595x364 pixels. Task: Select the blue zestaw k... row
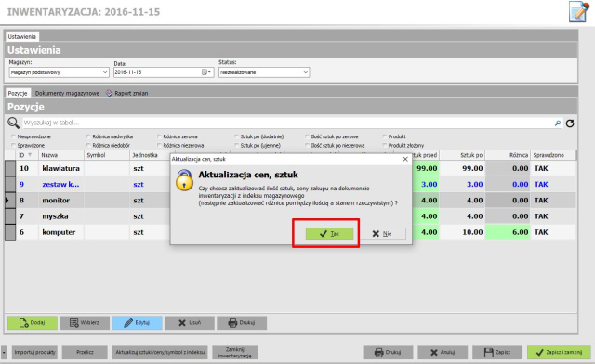pos(290,184)
